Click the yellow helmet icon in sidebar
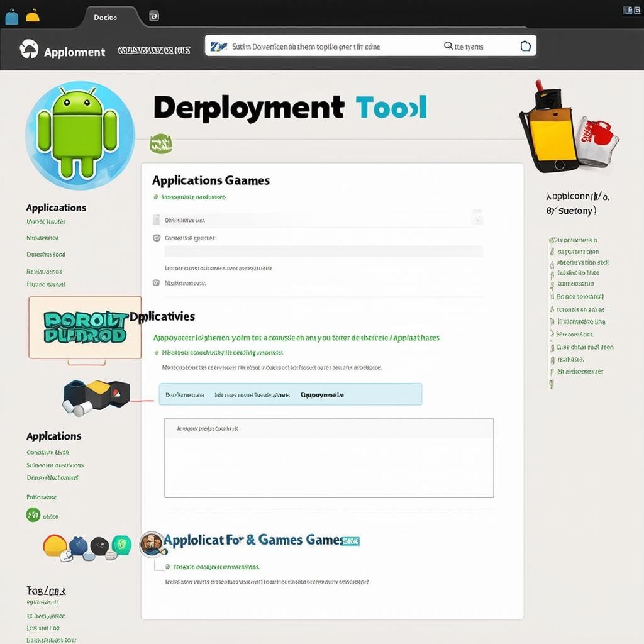Image resolution: width=644 pixels, height=644 pixels. (55, 545)
